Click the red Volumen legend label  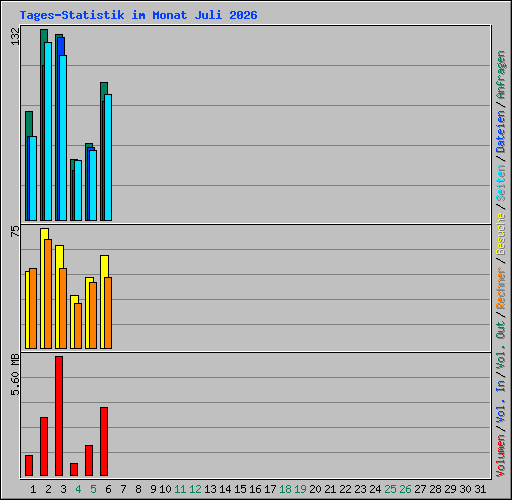501,455
